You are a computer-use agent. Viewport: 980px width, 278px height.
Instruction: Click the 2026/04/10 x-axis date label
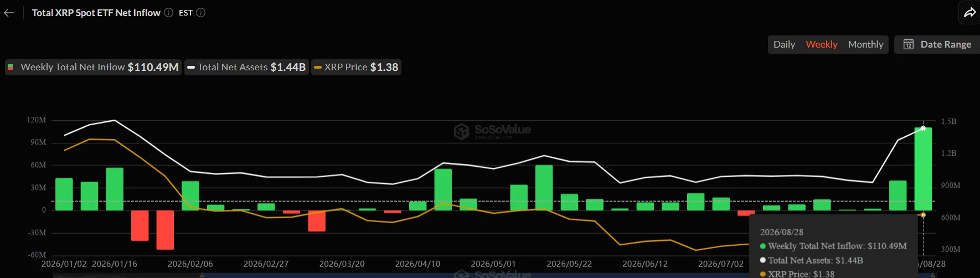(417, 264)
